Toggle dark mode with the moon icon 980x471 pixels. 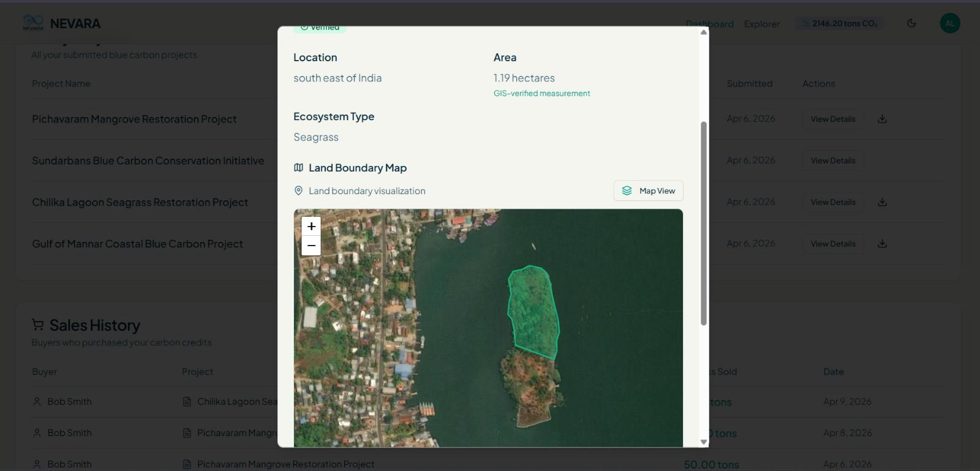(911, 23)
